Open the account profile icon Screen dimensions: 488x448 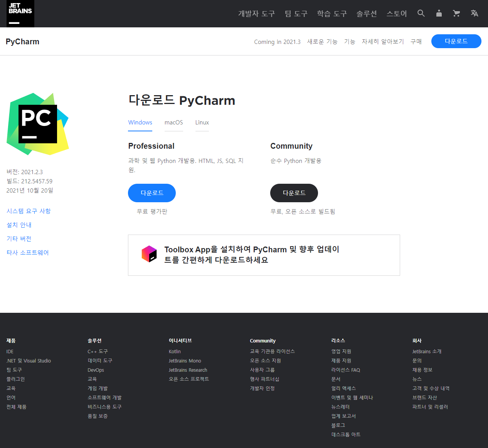(439, 13)
